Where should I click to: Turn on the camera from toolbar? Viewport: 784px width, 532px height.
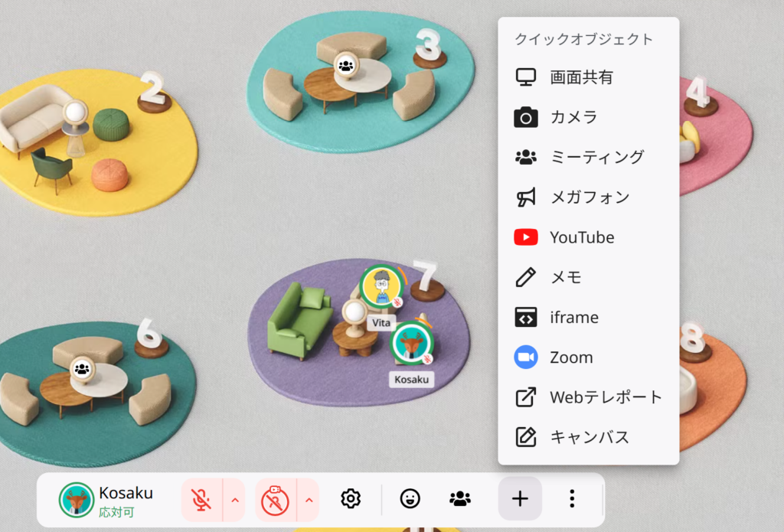[x=276, y=500]
